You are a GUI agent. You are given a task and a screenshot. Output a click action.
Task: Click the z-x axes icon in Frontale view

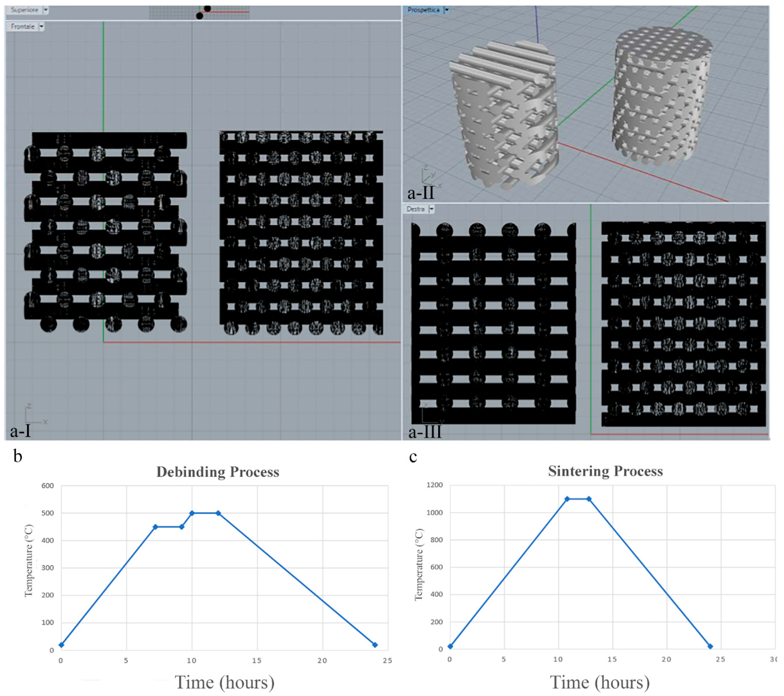coord(36,414)
